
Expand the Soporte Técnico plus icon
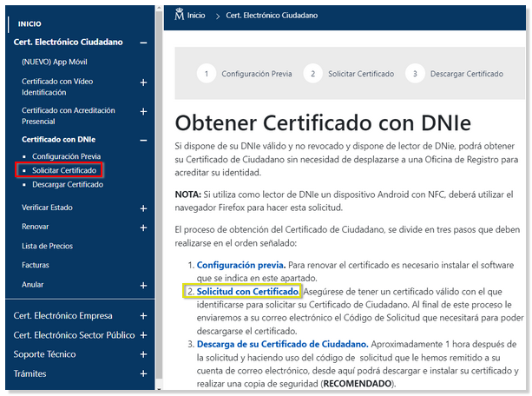(143, 354)
